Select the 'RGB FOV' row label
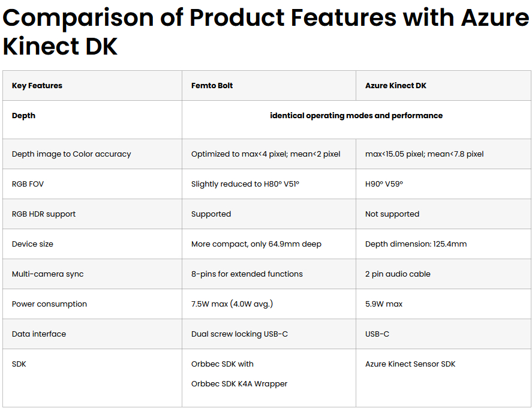532x411 pixels. 28,184
